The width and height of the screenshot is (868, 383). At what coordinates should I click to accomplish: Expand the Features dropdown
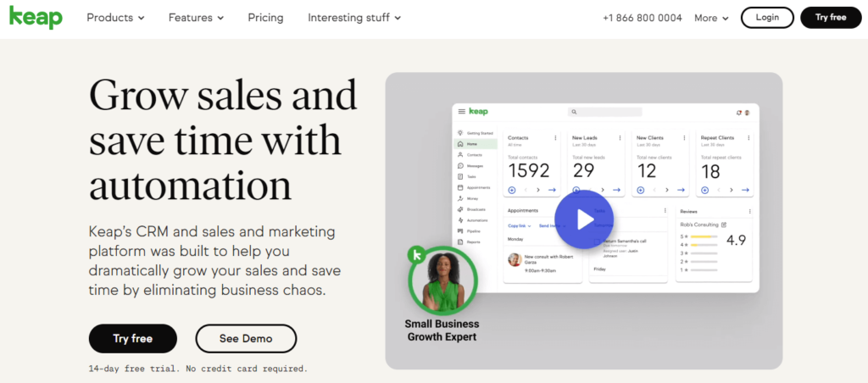pos(196,18)
